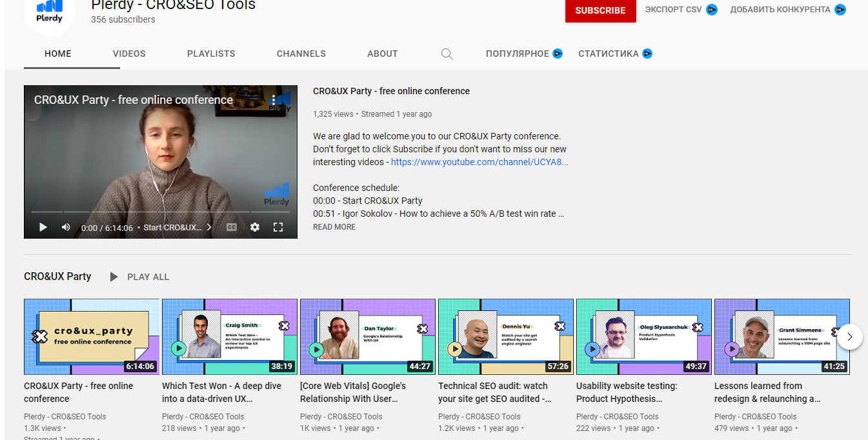Switch to the Videos tab
The image size is (868, 440).
pos(129,54)
